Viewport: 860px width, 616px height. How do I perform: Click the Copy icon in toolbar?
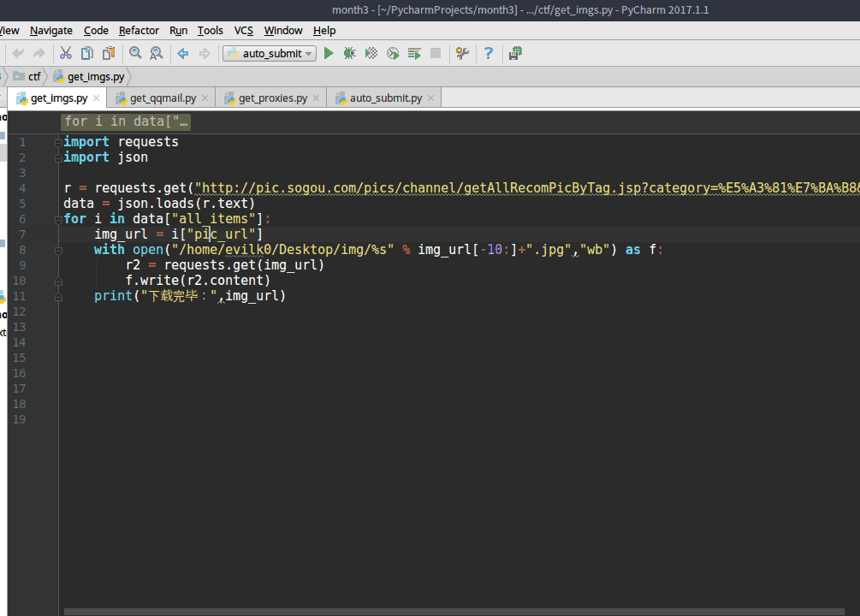coord(87,53)
